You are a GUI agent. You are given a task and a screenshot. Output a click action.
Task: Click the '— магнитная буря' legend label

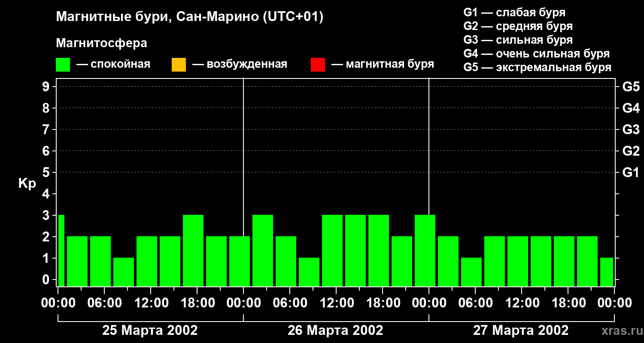pos(383,64)
